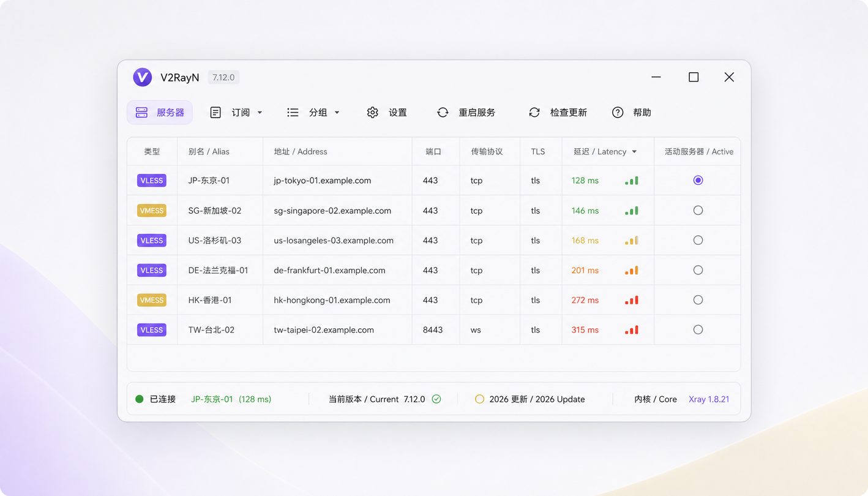
Task: Click the 类型 column header
Action: 152,152
